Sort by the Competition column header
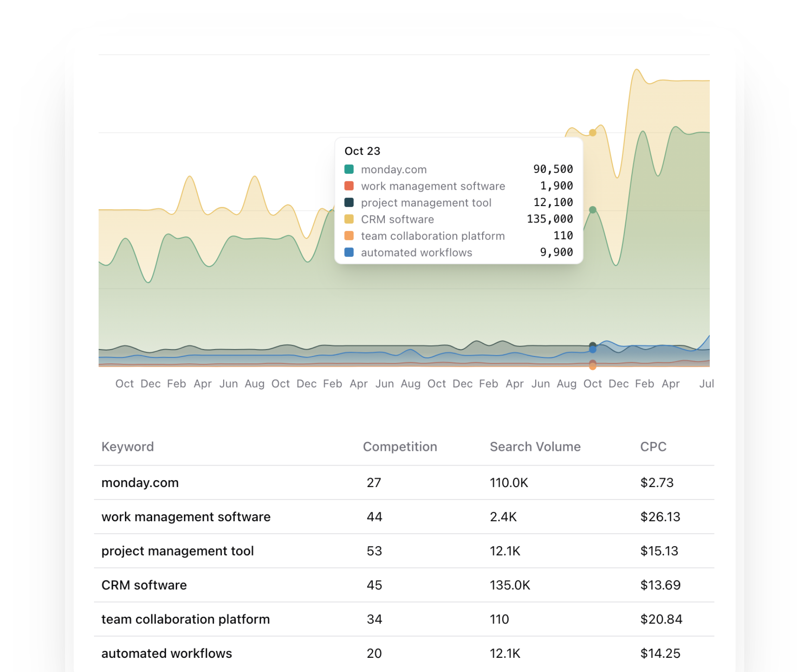 [x=400, y=447]
